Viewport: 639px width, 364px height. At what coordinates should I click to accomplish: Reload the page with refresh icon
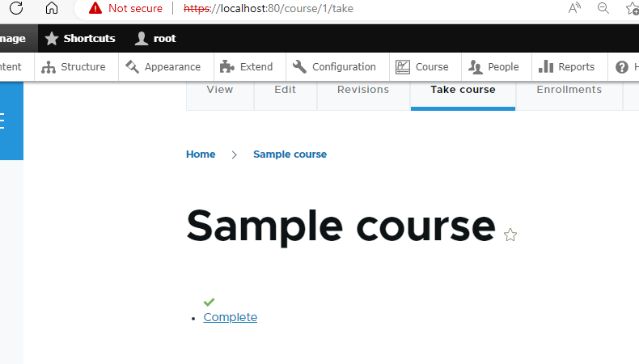16,8
